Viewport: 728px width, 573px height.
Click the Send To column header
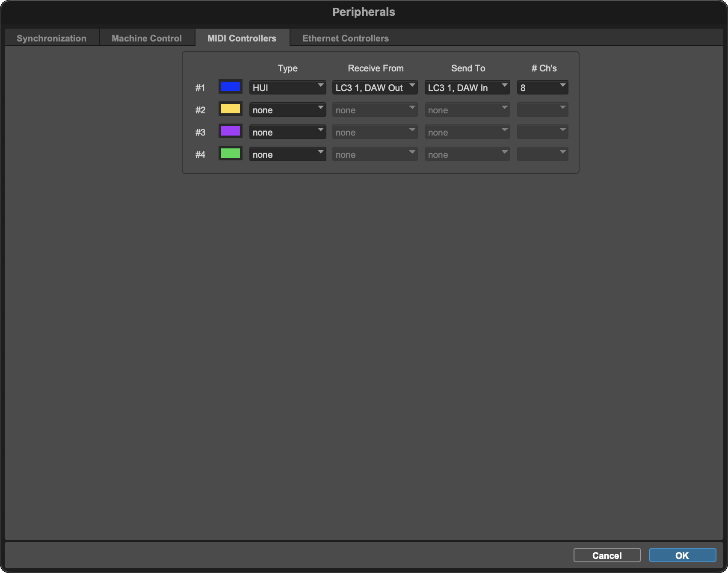(x=468, y=68)
